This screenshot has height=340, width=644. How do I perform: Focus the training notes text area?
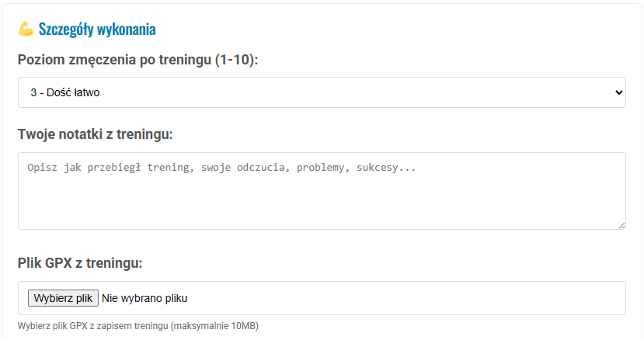[x=322, y=190]
